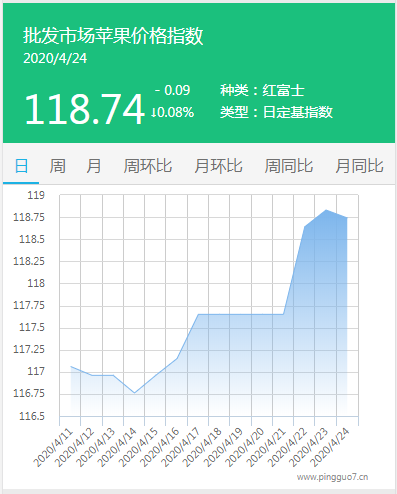Click the index value 118.74
397x494 pixels.
[84, 109]
